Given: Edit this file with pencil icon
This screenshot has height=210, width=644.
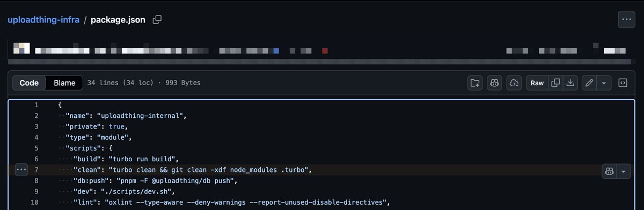Looking at the screenshot, I should (x=589, y=83).
